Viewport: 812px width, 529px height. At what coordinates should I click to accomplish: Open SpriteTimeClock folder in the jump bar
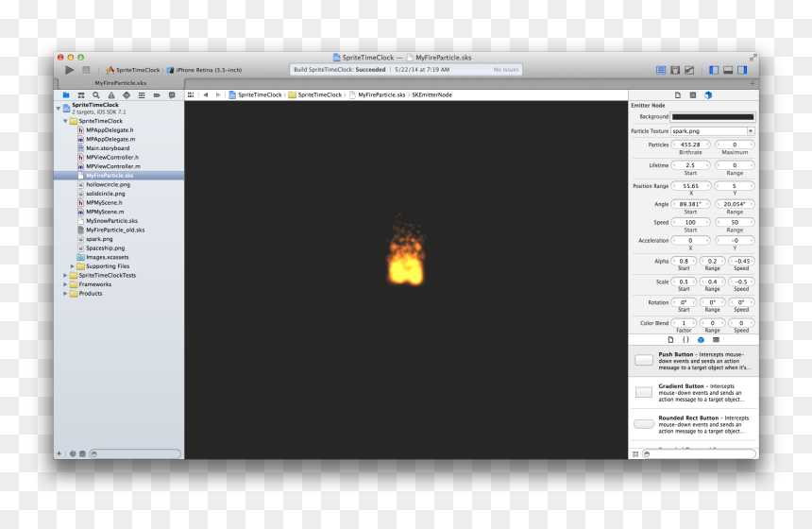(315, 94)
